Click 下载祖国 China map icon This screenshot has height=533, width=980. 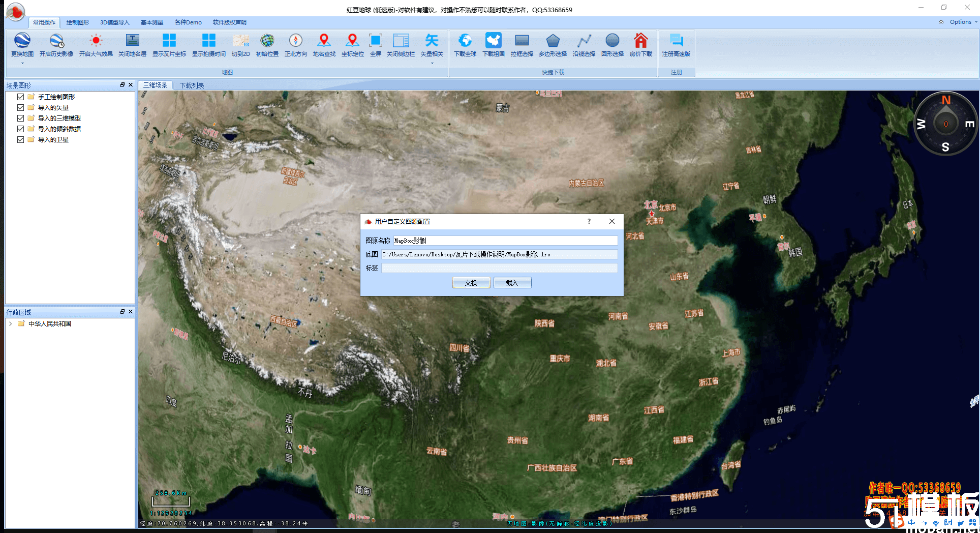point(494,40)
